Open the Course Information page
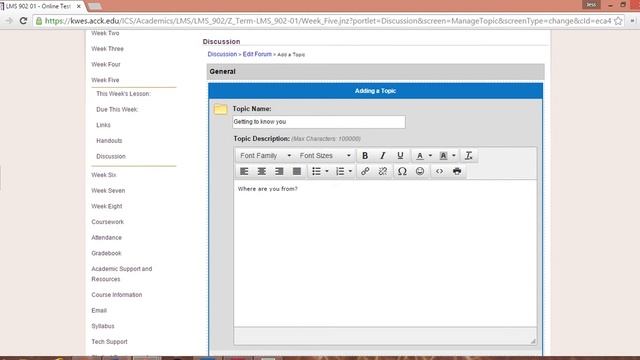The width and height of the screenshot is (640, 360). [x=117, y=295]
